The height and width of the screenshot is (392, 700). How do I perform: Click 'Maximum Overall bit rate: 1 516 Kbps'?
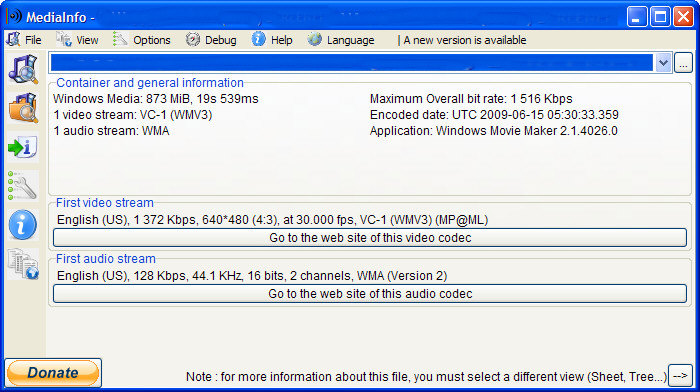471,99
